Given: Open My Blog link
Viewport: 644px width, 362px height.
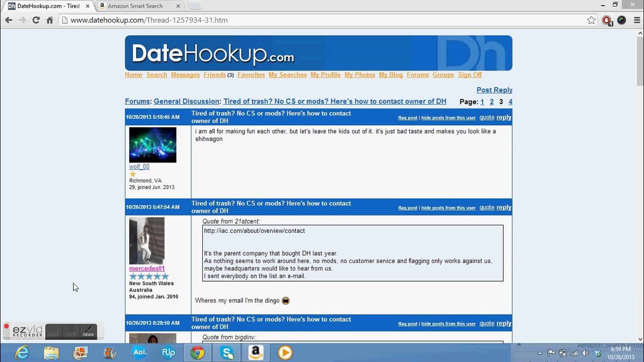Looking at the screenshot, I should [391, 74].
